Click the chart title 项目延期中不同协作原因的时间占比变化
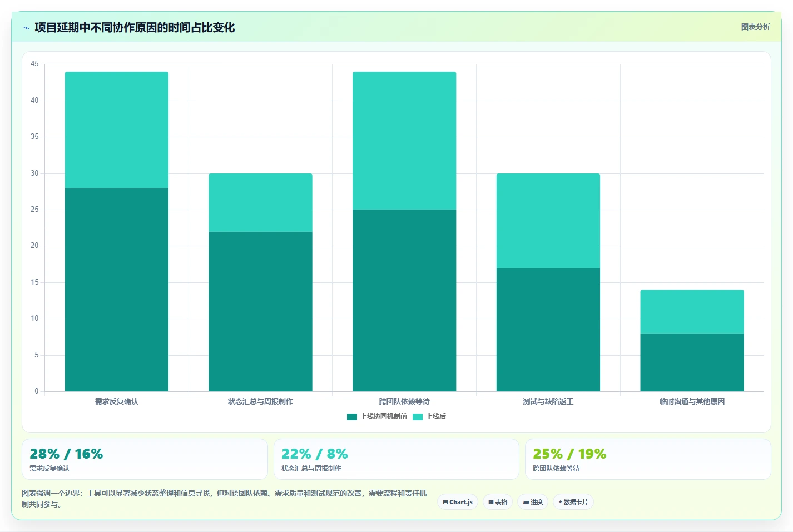Screen dimensions: 793x532 [x=135, y=28]
